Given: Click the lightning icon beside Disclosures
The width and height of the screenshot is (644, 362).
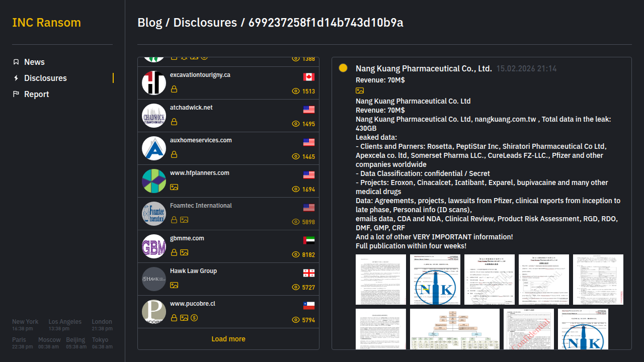Looking at the screenshot, I should pyautogui.click(x=16, y=78).
